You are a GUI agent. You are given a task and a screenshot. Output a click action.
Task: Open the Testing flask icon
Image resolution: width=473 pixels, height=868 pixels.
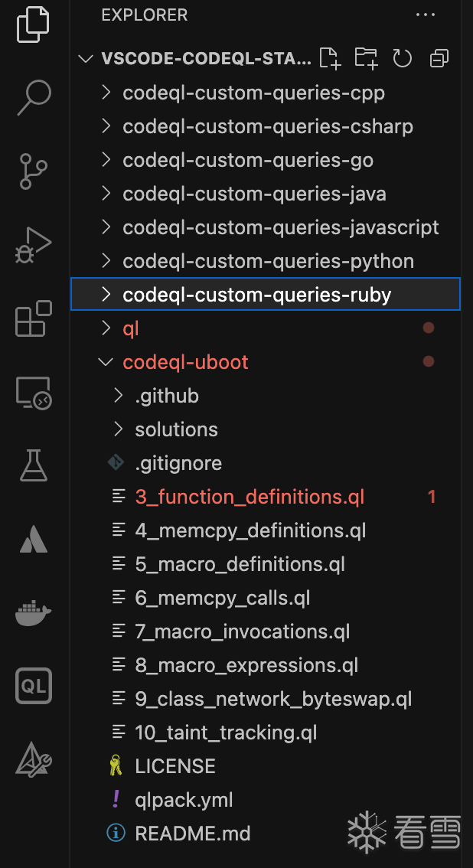(34, 465)
